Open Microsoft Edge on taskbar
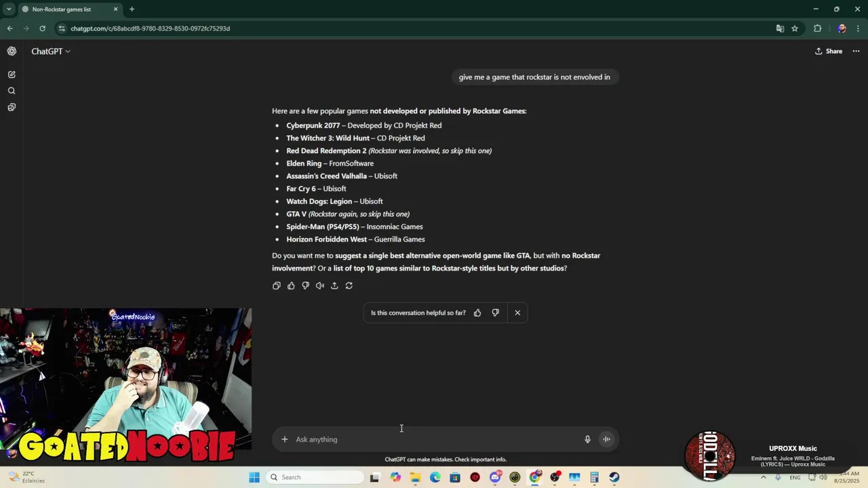868x488 pixels. pos(435,477)
